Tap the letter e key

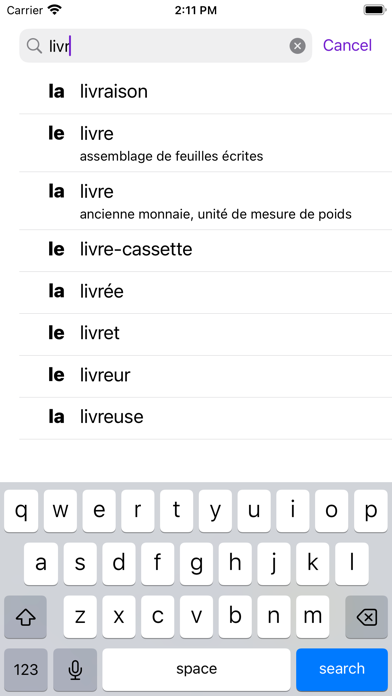pos(99,511)
